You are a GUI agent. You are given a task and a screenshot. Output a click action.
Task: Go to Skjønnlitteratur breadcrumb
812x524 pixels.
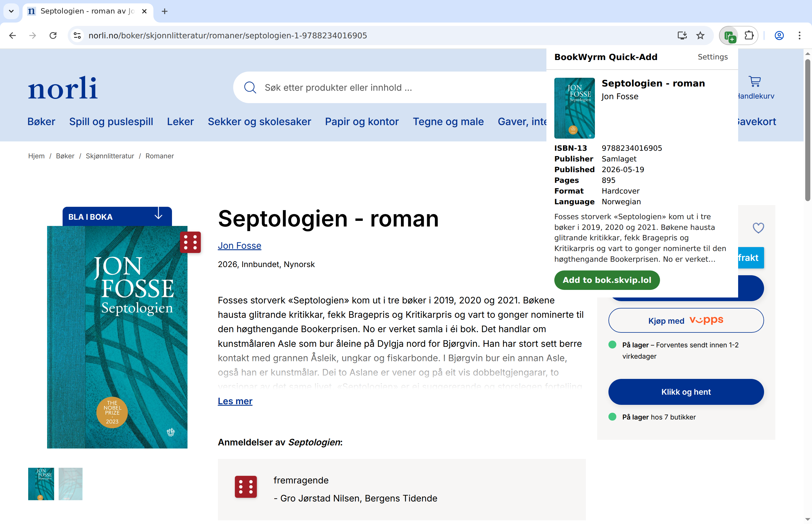(x=110, y=156)
